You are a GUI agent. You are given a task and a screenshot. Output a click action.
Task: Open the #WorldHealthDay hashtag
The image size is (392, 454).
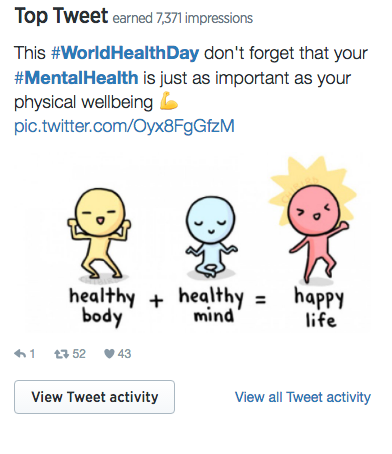(125, 53)
